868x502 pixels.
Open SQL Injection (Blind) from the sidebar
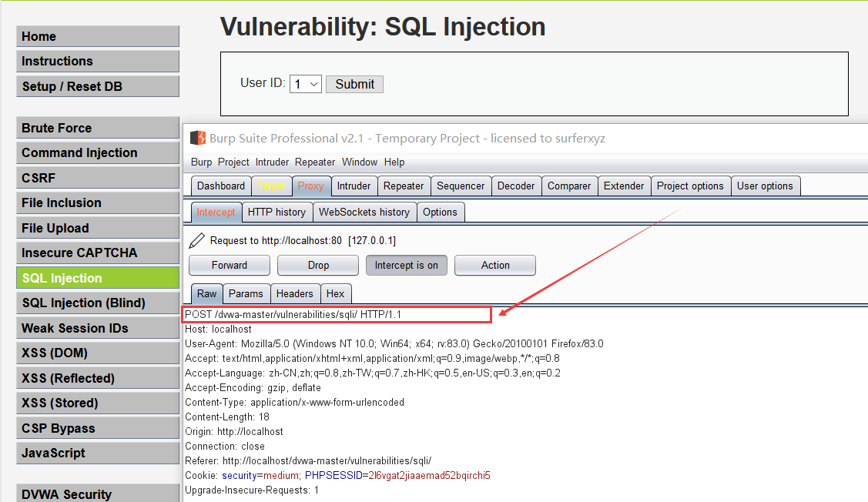point(97,303)
